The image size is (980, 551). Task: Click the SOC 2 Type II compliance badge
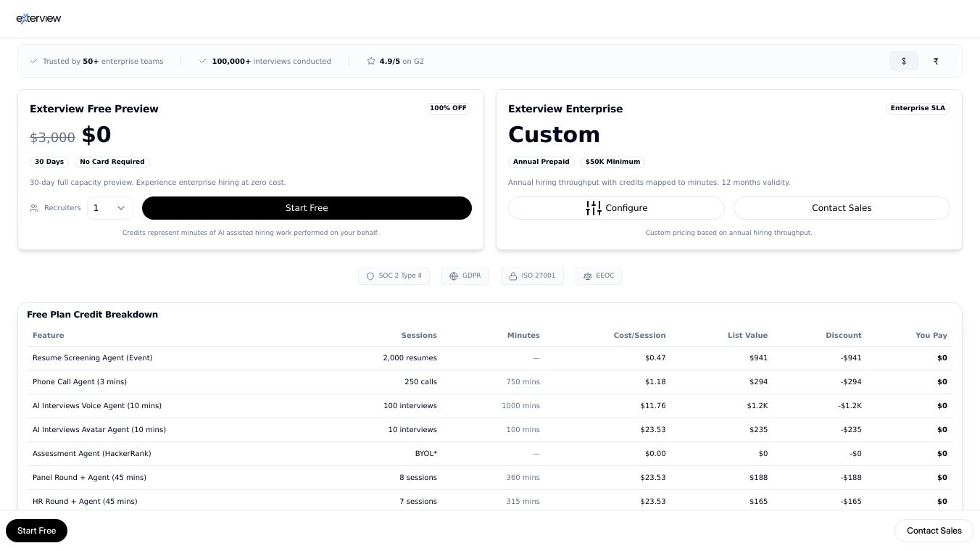click(394, 276)
